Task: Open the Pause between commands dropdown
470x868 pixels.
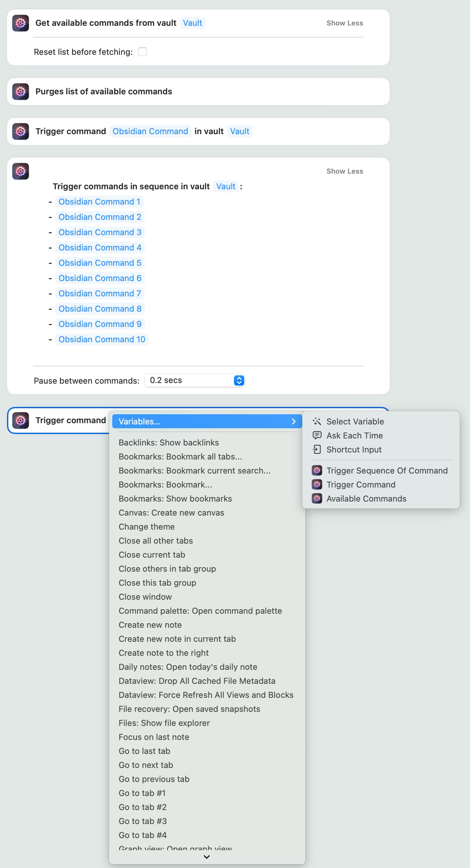Action: pyautogui.click(x=239, y=380)
